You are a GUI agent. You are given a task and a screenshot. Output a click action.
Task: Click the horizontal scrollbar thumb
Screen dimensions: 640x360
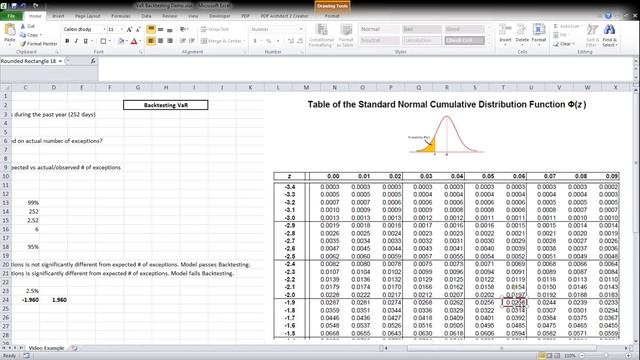(502, 348)
